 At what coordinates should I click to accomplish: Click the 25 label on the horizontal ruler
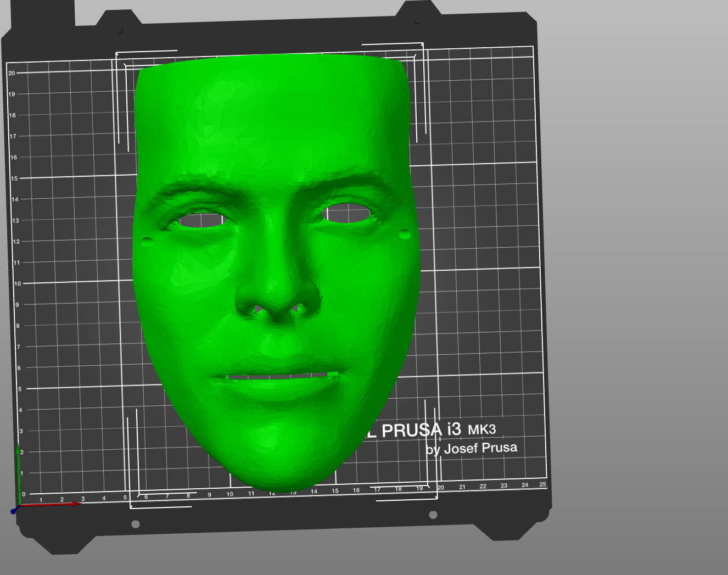pos(542,484)
